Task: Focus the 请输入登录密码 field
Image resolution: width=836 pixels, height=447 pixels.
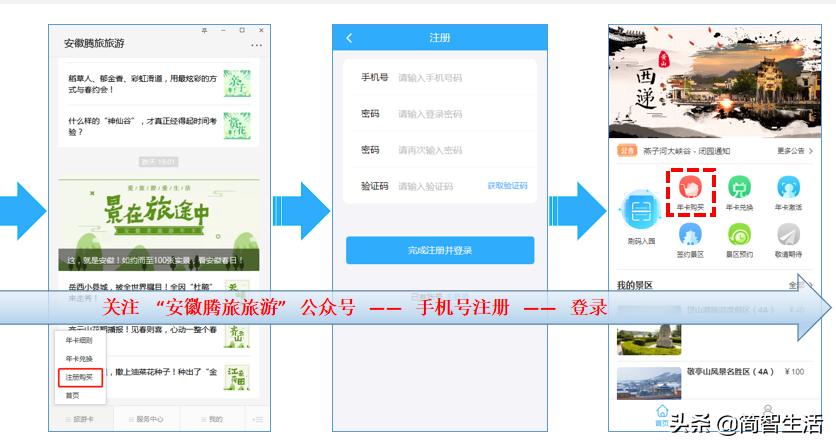Action: (440, 114)
